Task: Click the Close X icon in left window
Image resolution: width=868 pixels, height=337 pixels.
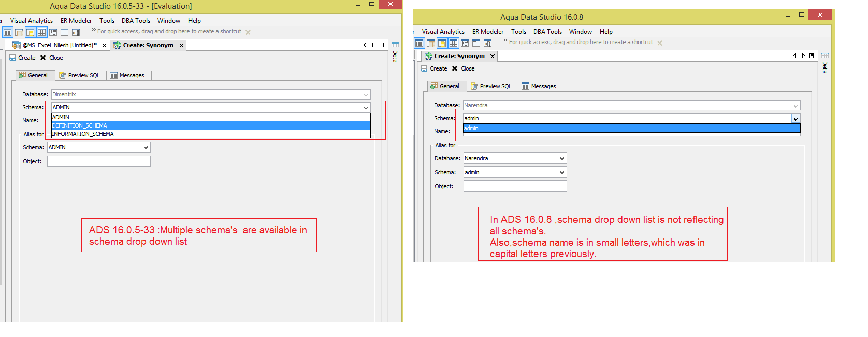Action: point(43,58)
